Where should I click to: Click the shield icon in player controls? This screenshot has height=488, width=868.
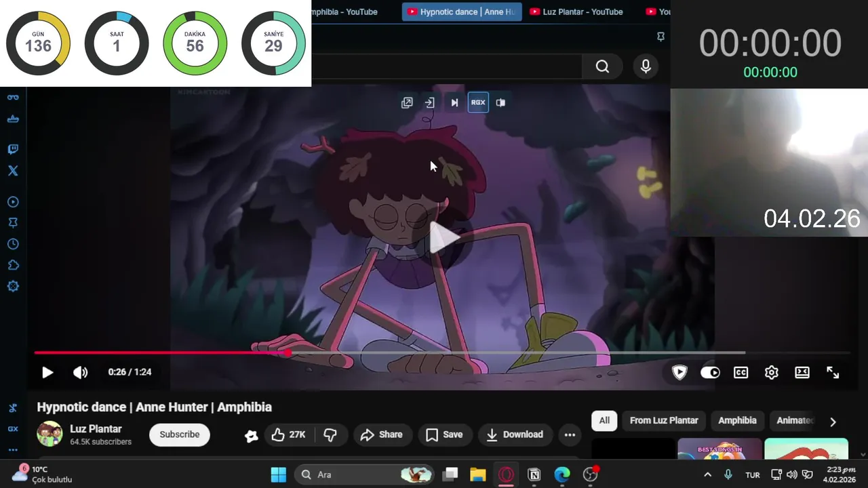tap(679, 372)
